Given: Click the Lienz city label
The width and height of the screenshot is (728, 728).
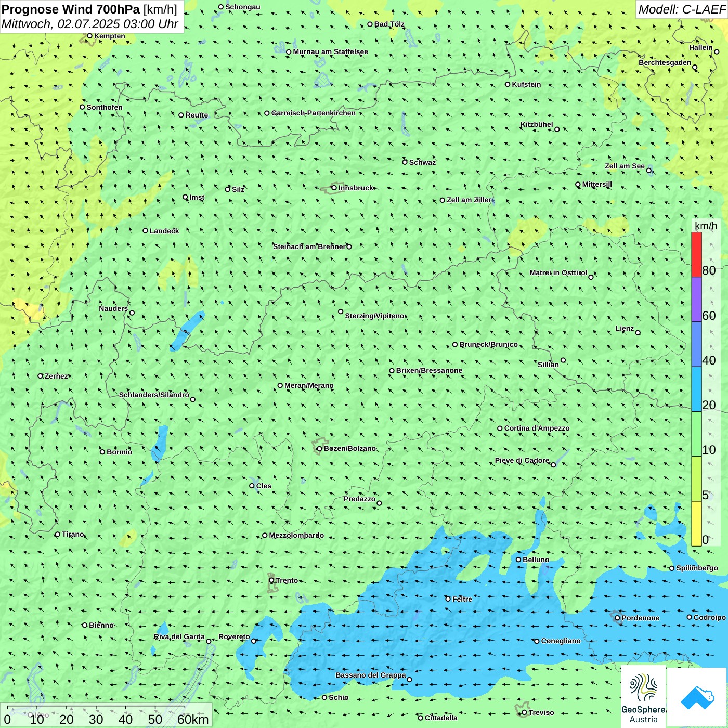Looking at the screenshot, I should (x=625, y=328).
